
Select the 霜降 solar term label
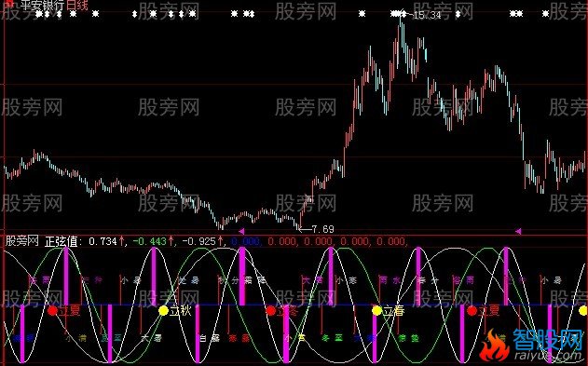pos(255,280)
